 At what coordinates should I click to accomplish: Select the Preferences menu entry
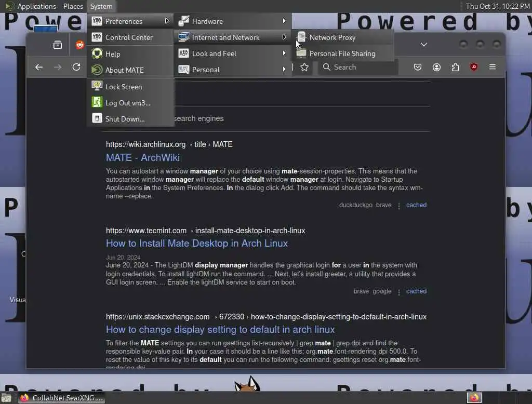(x=130, y=21)
